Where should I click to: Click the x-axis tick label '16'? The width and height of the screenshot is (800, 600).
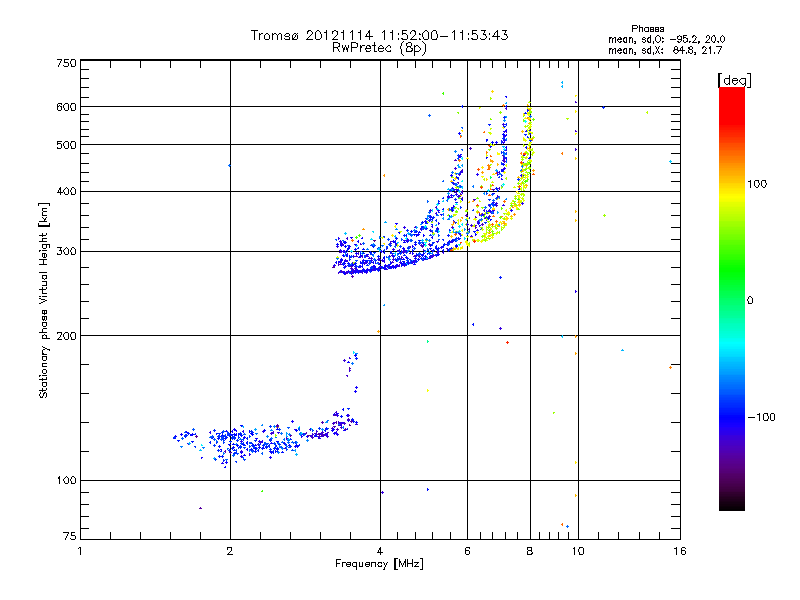coord(680,551)
